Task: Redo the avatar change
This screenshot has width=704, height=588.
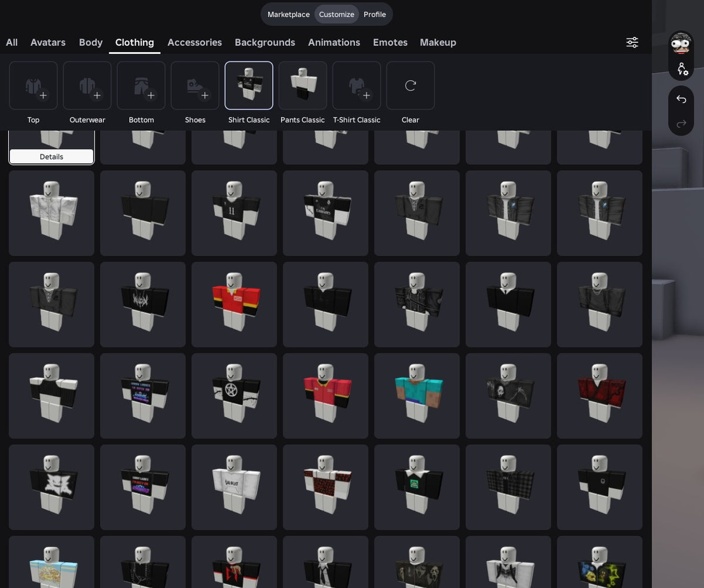Action: [681, 123]
